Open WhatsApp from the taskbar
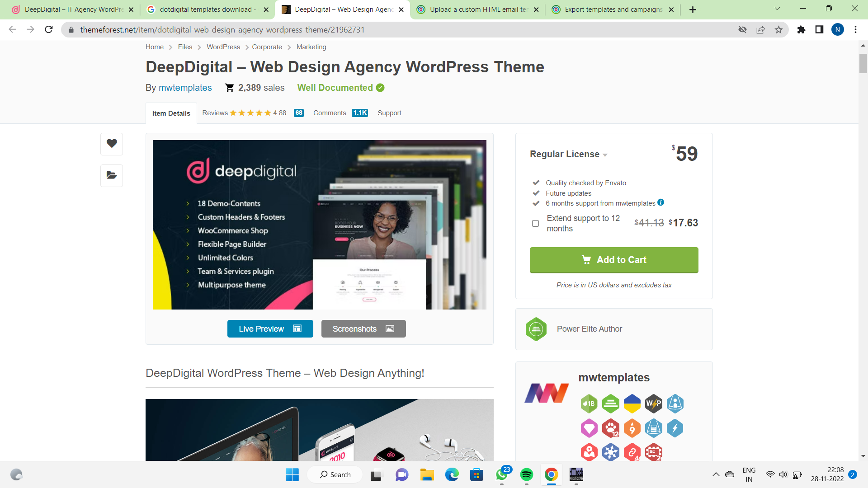 [502, 474]
